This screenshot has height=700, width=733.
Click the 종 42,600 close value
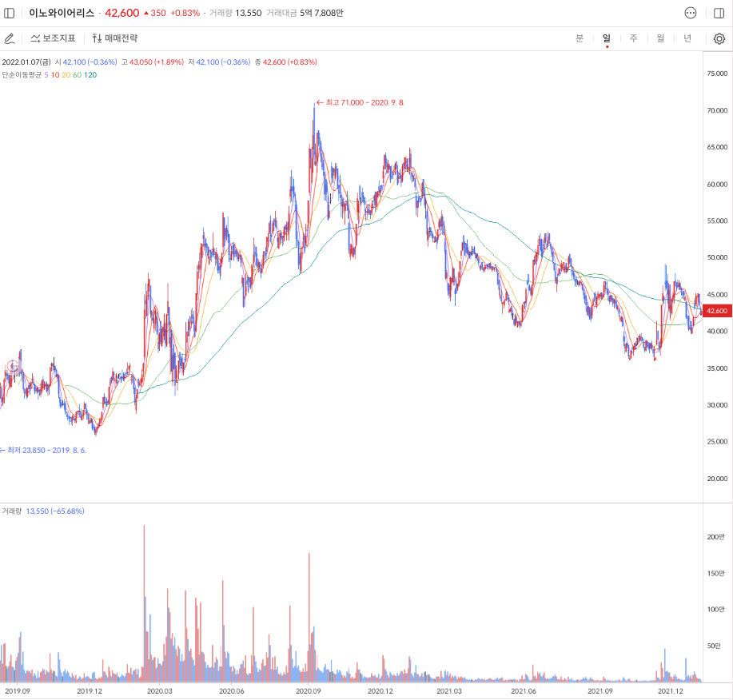285,62
